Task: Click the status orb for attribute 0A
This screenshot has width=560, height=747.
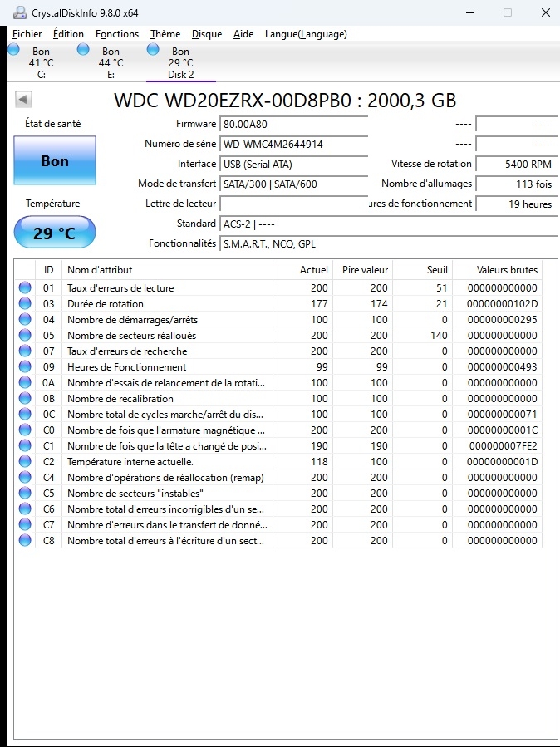Action: (x=25, y=382)
